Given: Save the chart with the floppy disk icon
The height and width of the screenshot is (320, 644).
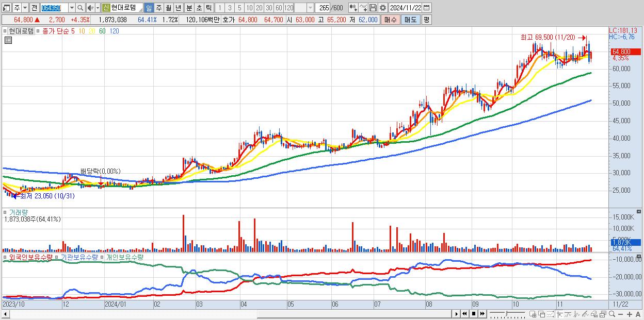Looking at the screenshot, I should click(x=373, y=8).
